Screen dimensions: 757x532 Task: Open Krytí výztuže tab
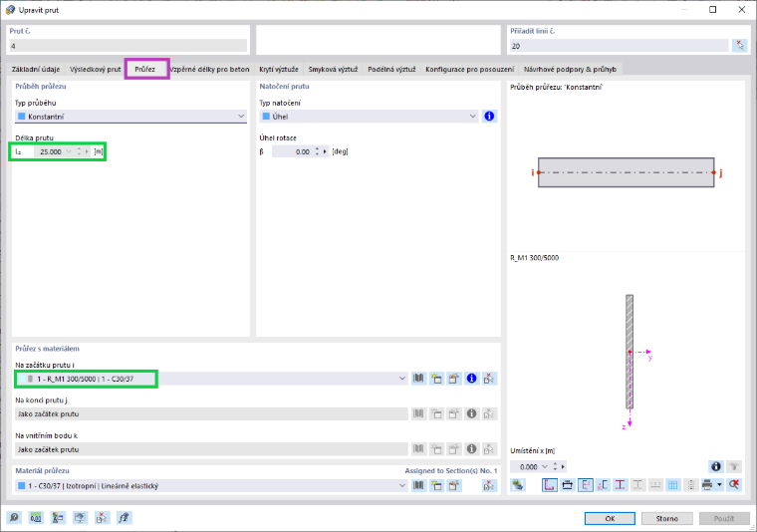pyautogui.click(x=279, y=69)
